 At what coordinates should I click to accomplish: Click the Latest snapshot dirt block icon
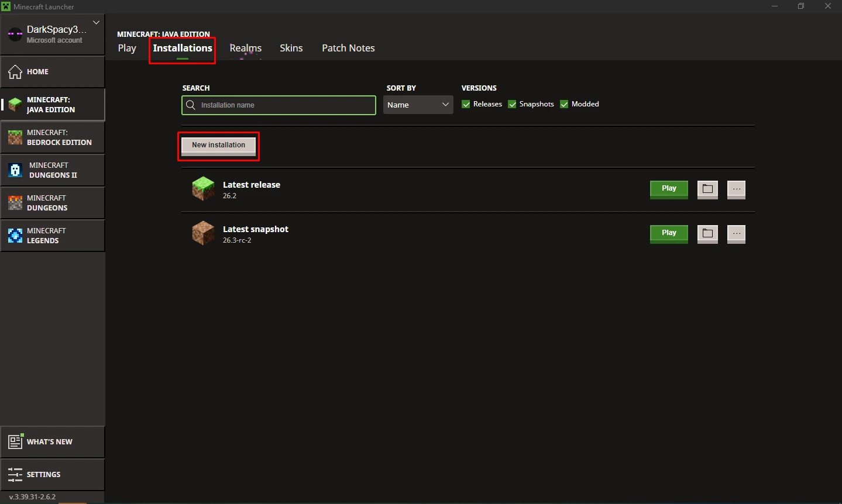coord(203,233)
